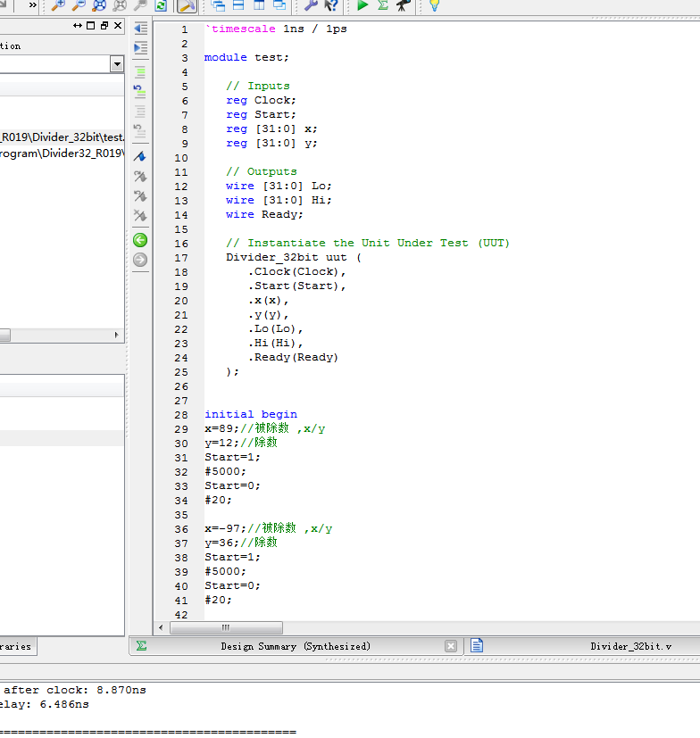Expand the toolbar overflow chevron
Image resolution: width=700 pixels, height=738 pixels.
33,5
